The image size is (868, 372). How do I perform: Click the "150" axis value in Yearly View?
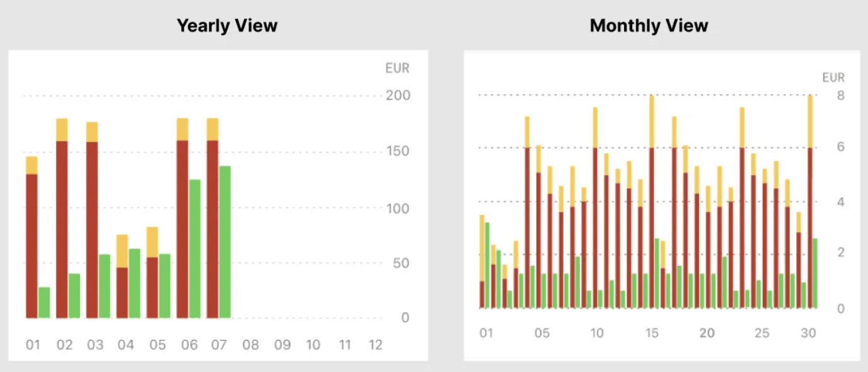[x=398, y=151]
